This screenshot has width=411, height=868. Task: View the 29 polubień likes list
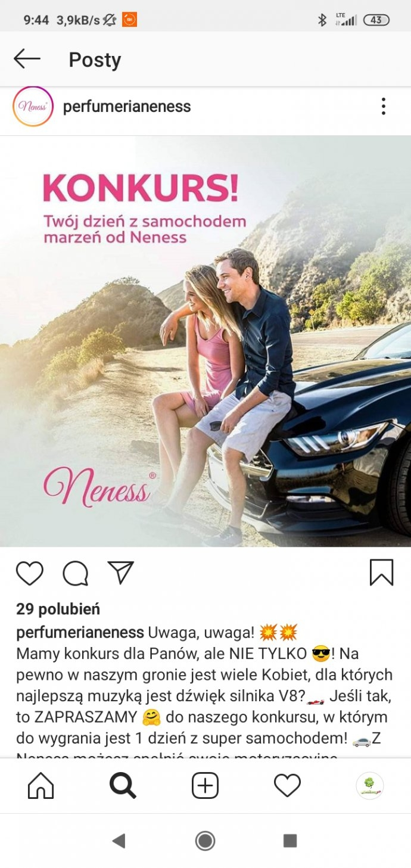click(58, 609)
